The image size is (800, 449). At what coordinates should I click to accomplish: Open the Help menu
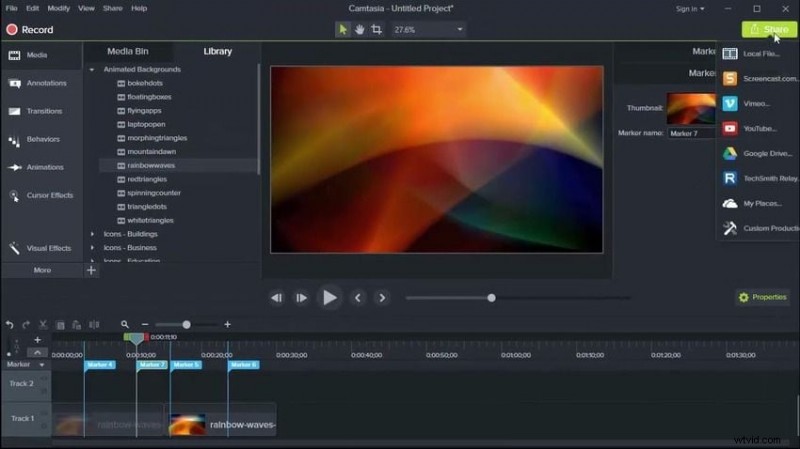pos(139,8)
